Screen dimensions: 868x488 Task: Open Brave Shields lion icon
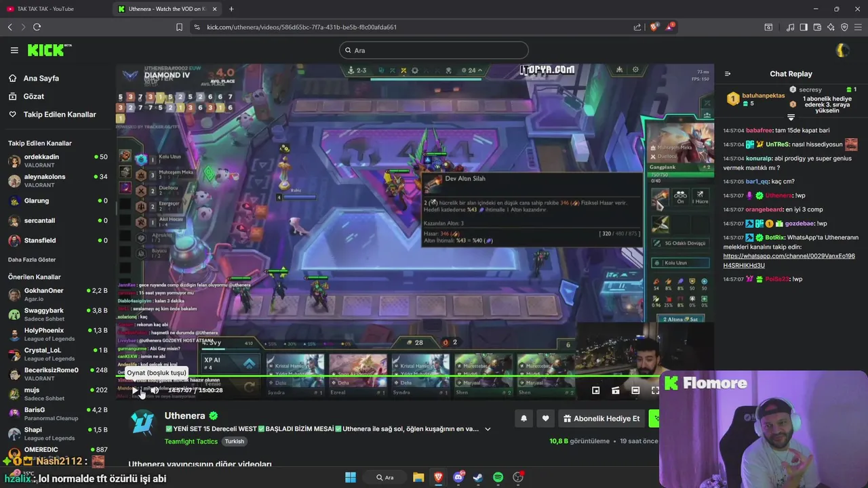point(654,27)
